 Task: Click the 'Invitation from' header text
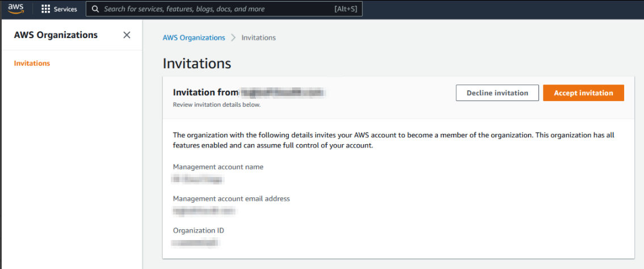click(206, 93)
